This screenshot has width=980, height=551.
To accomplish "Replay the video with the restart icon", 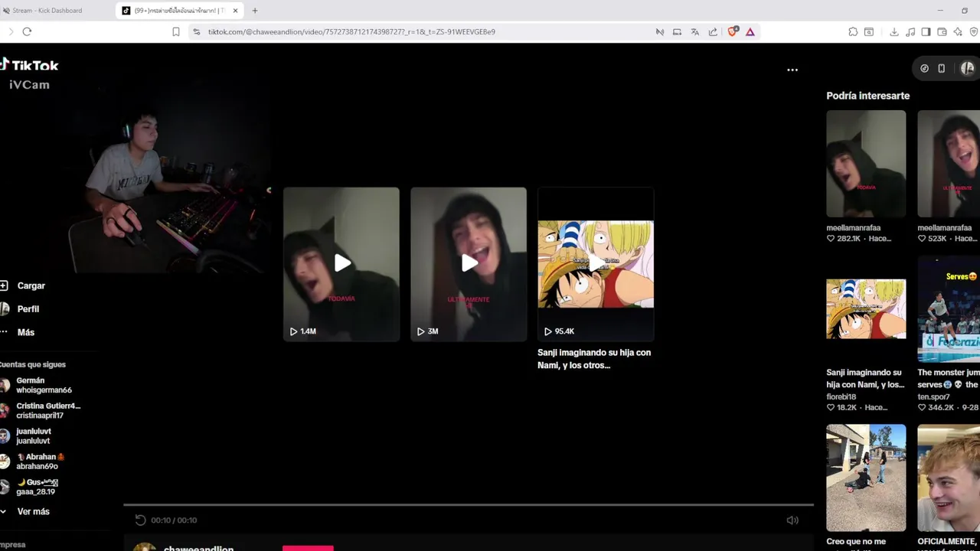I will pyautogui.click(x=140, y=520).
